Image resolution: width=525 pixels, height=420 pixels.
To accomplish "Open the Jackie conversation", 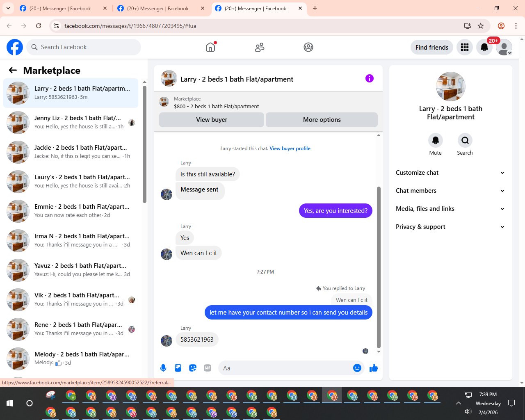I will point(71,152).
